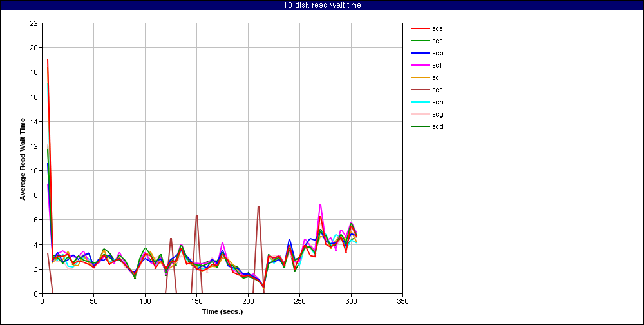Click the '19 disk read wait time' title
644x325 pixels.
[322, 5]
